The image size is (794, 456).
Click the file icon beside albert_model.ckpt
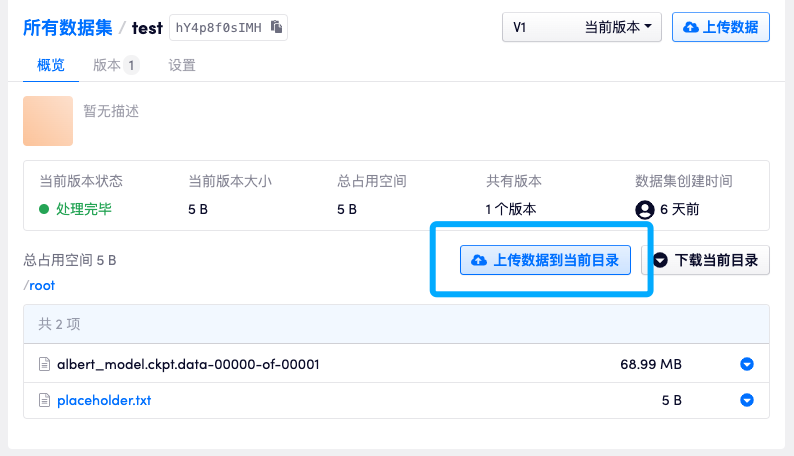[x=44, y=364]
